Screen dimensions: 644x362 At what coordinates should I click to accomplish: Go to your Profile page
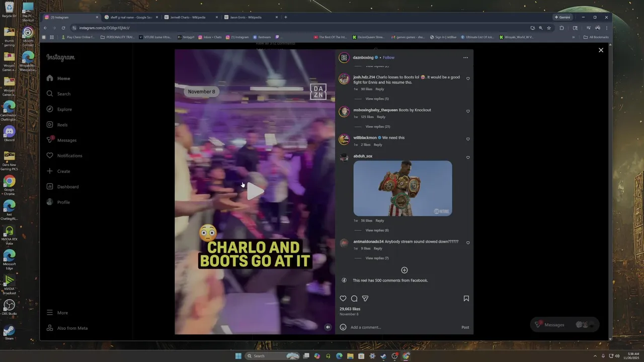[58, 202]
